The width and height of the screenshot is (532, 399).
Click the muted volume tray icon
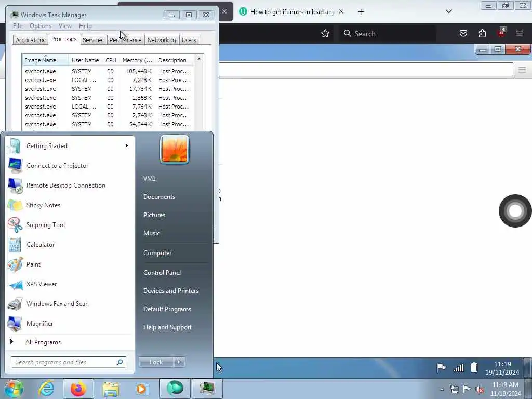tap(480, 389)
